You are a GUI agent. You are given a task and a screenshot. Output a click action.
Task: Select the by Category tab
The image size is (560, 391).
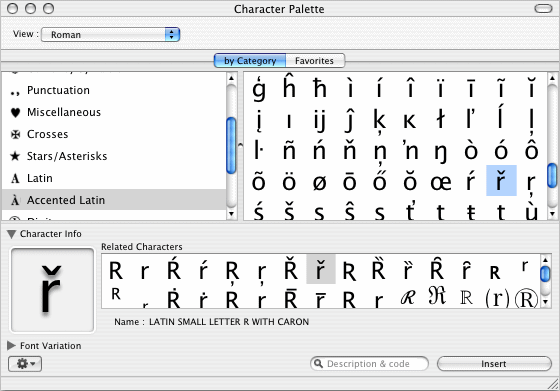(x=250, y=61)
